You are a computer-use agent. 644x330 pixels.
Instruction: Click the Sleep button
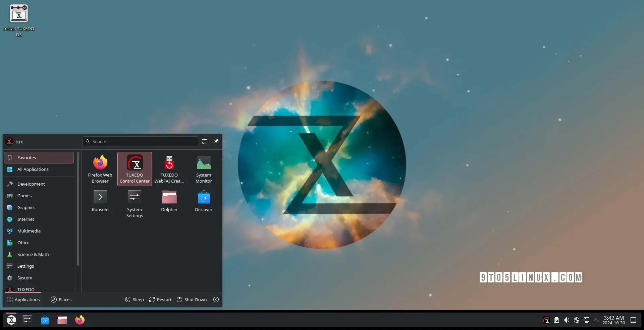[x=135, y=300]
